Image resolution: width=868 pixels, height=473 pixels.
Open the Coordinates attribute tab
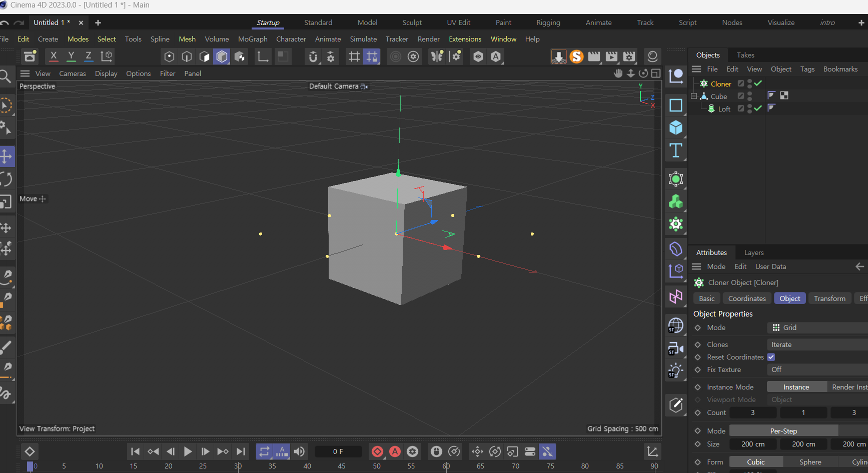click(747, 298)
